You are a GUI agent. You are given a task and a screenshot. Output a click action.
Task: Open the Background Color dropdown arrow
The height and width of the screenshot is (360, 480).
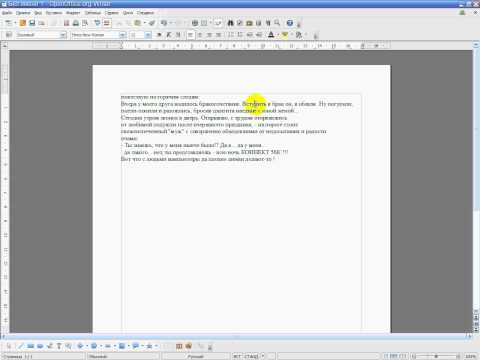pos(306,35)
